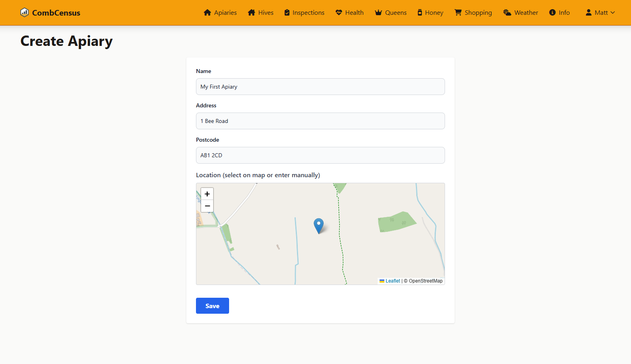Click the Location label text
Image resolution: width=631 pixels, height=364 pixels.
[258, 175]
